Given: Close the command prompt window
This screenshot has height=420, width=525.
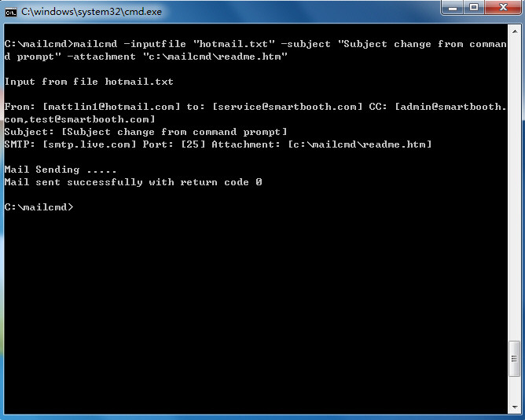Looking at the screenshot, I should 503,7.
